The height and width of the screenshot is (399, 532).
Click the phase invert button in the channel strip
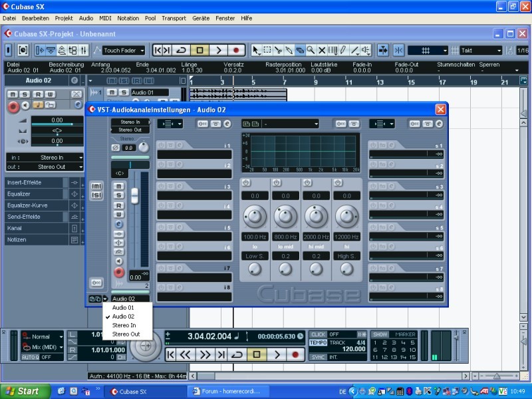point(116,148)
